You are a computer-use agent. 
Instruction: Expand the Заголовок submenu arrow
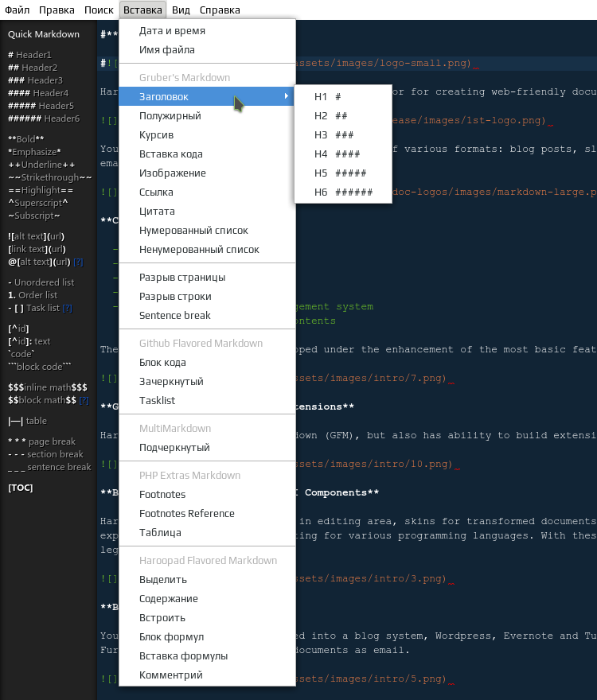tap(286, 96)
